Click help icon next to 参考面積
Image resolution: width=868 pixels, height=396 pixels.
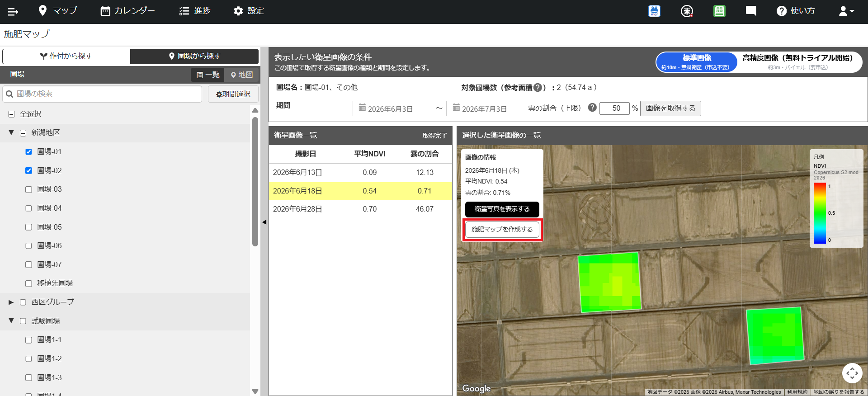point(538,88)
